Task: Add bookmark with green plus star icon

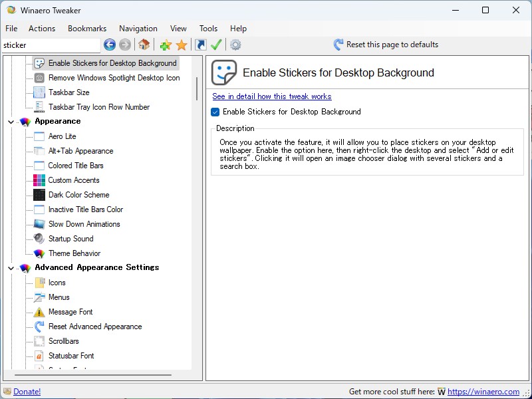Action: coord(166,45)
